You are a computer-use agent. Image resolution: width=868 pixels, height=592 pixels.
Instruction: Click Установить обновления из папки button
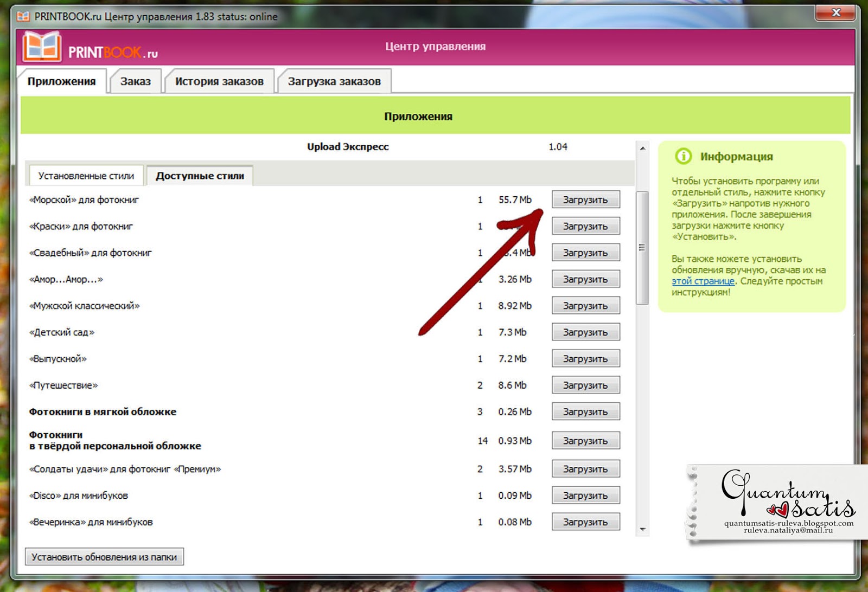104,557
